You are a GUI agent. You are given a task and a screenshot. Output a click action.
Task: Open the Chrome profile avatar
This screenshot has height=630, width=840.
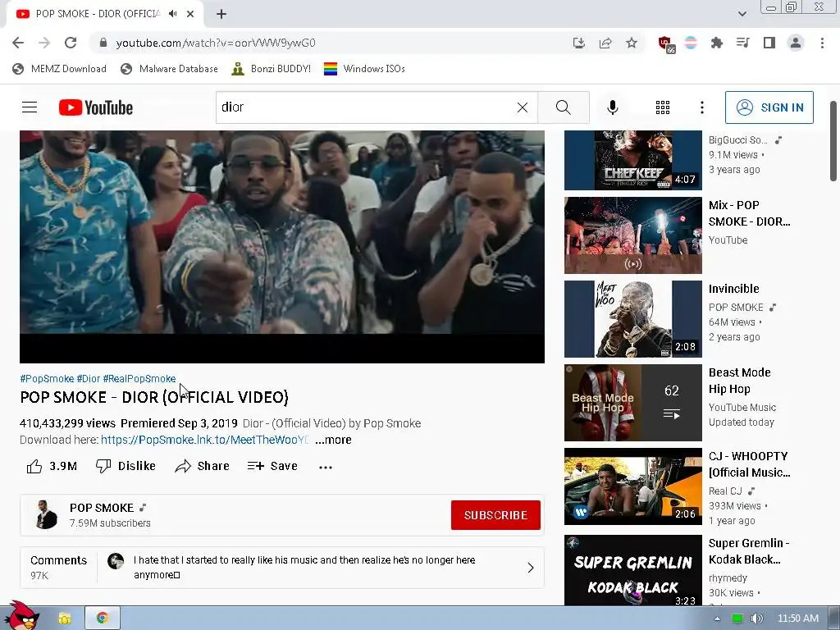[796, 43]
